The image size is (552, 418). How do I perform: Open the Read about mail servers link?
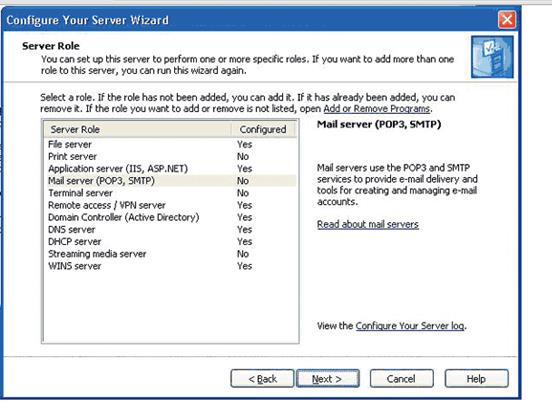point(368,224)
